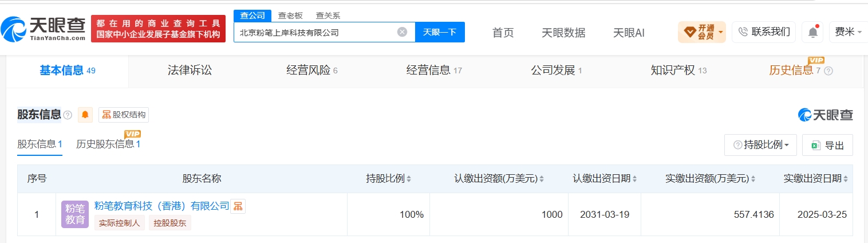The width and height of the screenshot is (868, 243).
Task: Click the 开通会员 diamond button
Action: pos(698,32)
